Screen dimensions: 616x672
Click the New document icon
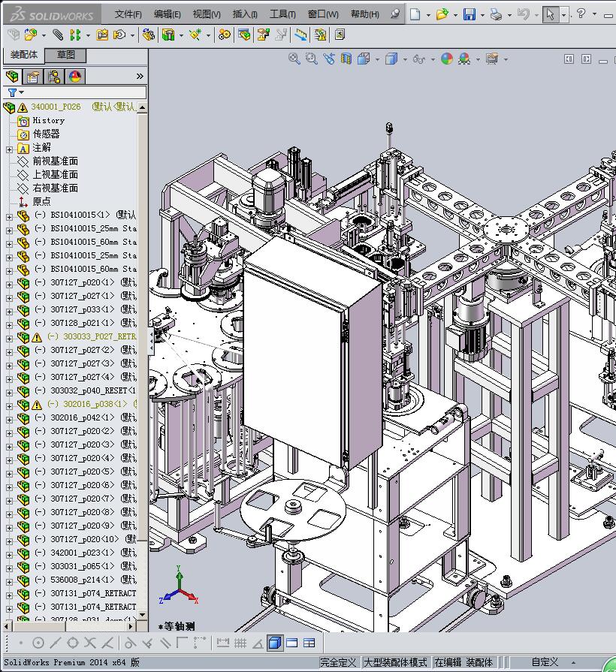click(x=415, y=14)
